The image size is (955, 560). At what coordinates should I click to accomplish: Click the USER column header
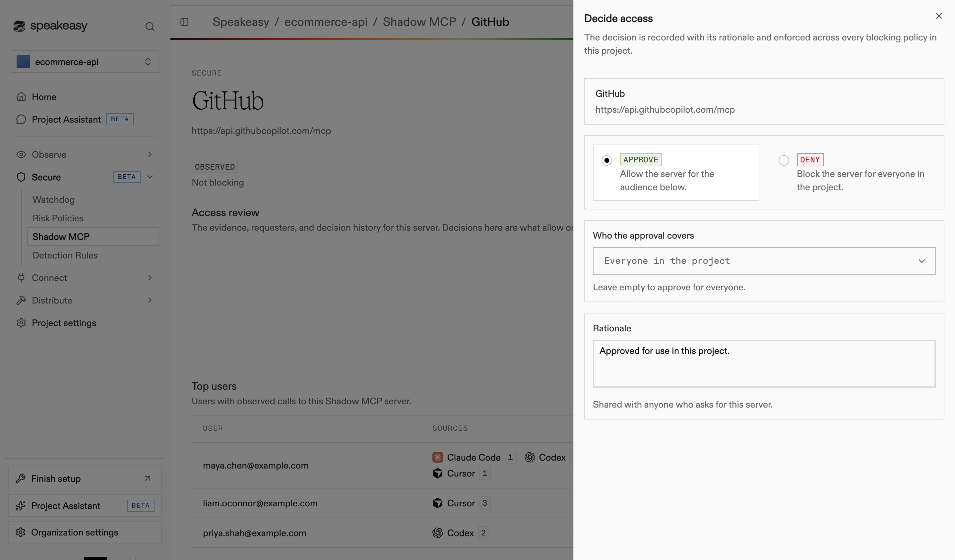click(213, 428)
